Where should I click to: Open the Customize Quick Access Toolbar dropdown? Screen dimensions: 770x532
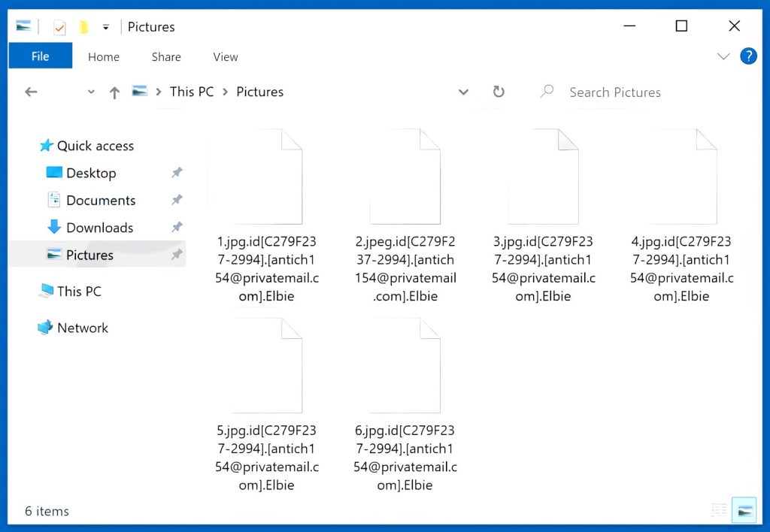click(x=106, y=27)
